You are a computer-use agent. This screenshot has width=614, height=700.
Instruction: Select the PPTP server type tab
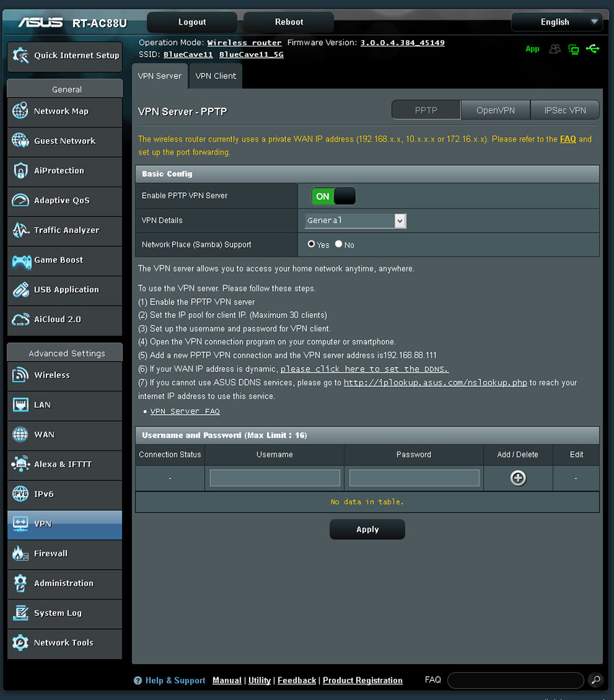(x=426, y=111)
